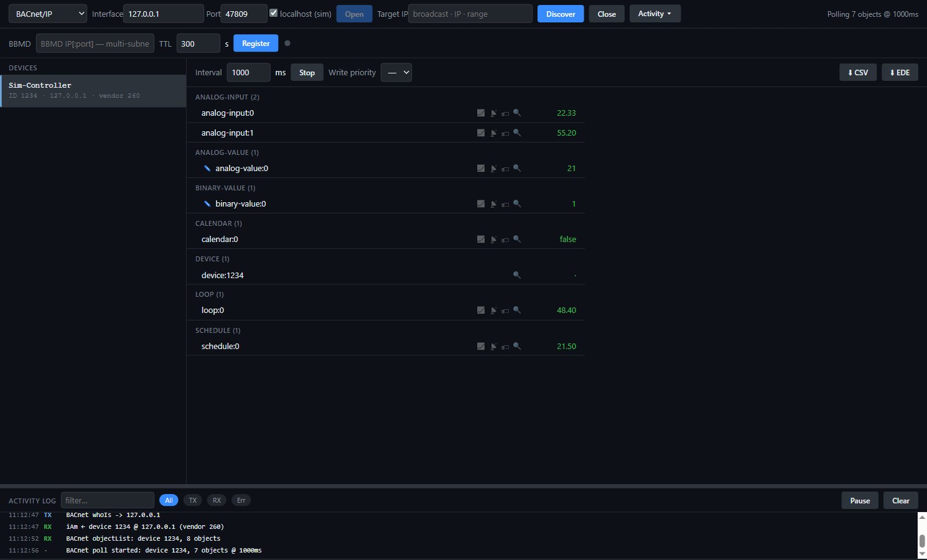
Task: Click the activity log scrollbar thumb
Action: [923, 541]
